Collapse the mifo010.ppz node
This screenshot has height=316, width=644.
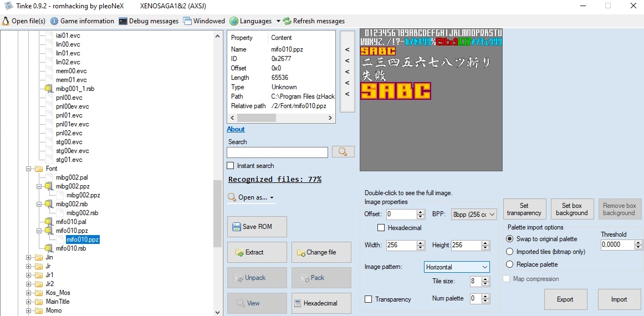(x=39, y=231)
